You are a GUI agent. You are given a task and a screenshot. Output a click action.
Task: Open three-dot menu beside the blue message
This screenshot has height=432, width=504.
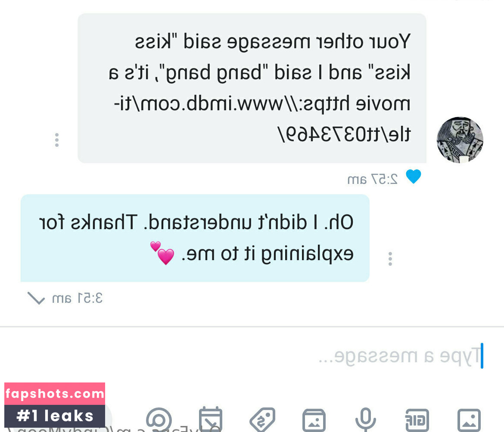coord(390,259)
